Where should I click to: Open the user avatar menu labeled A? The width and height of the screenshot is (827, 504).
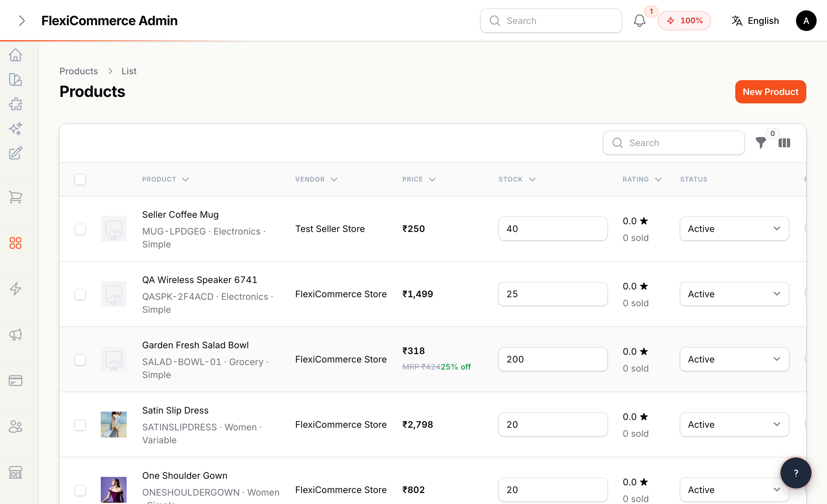[x=806, y=21]
